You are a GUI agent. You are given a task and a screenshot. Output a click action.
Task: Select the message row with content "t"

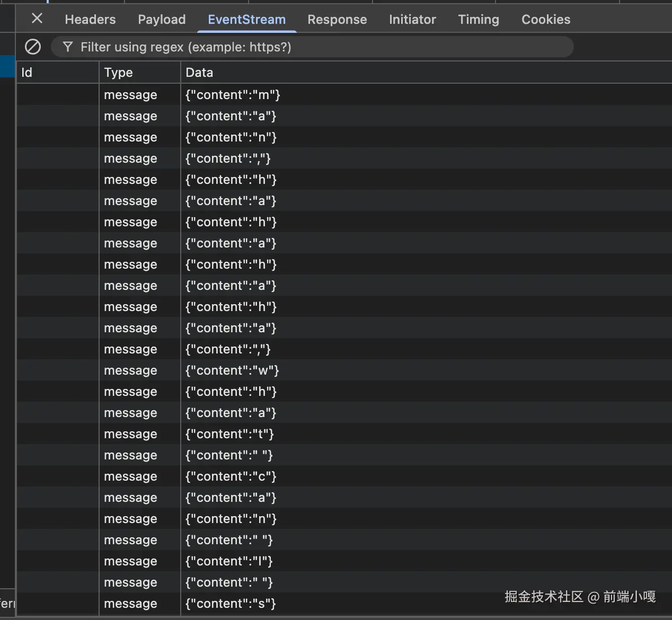344,434
